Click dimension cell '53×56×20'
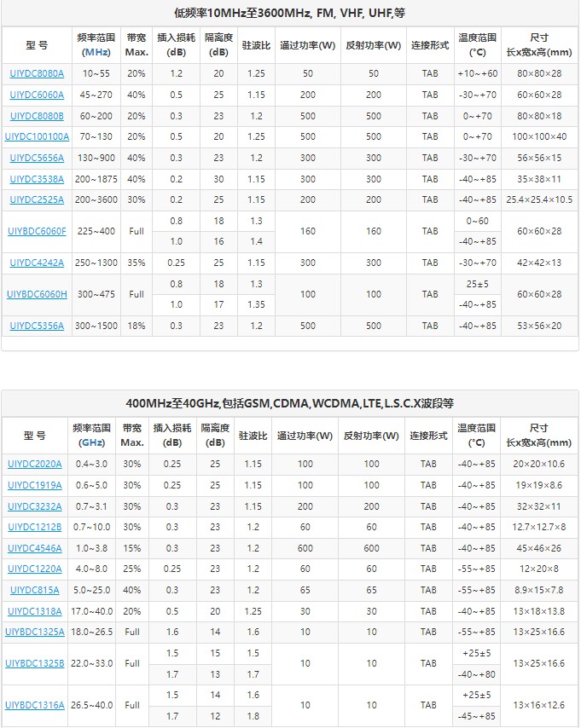 pyautogui.click(x=539, y=326)
